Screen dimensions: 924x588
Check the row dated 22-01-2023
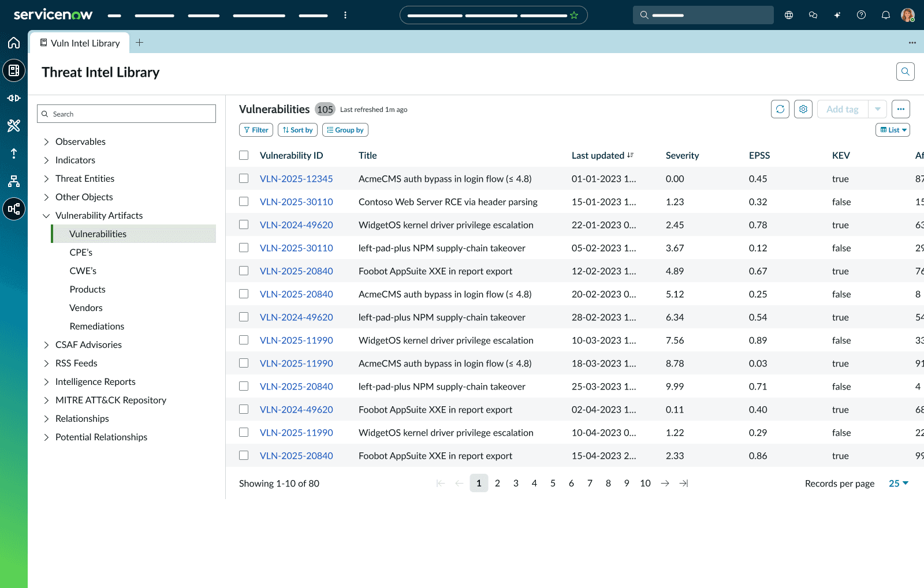pyautogui.click(x=244, y=224)
